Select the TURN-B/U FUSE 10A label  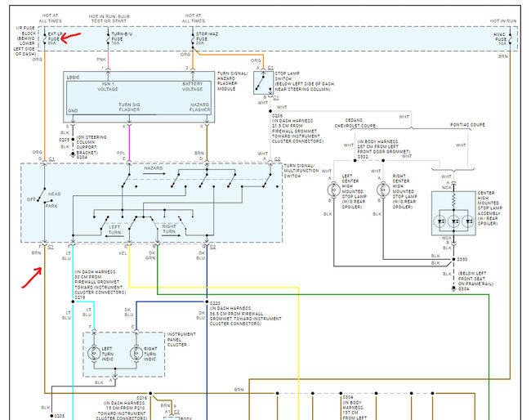122,38
